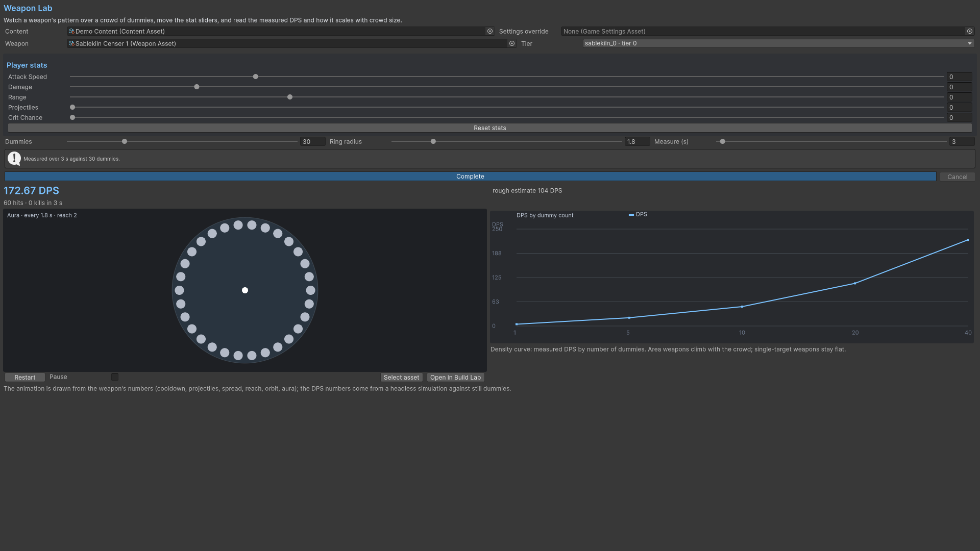Restart the weapon animation
This screenshot has height=551, width=980.
(x=25, y=378)
